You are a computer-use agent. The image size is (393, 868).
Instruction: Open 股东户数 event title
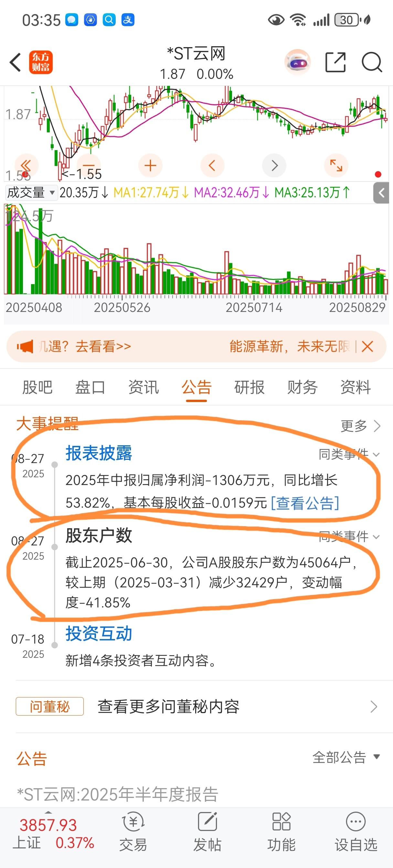pyautogui.click(x=99, y=535)
